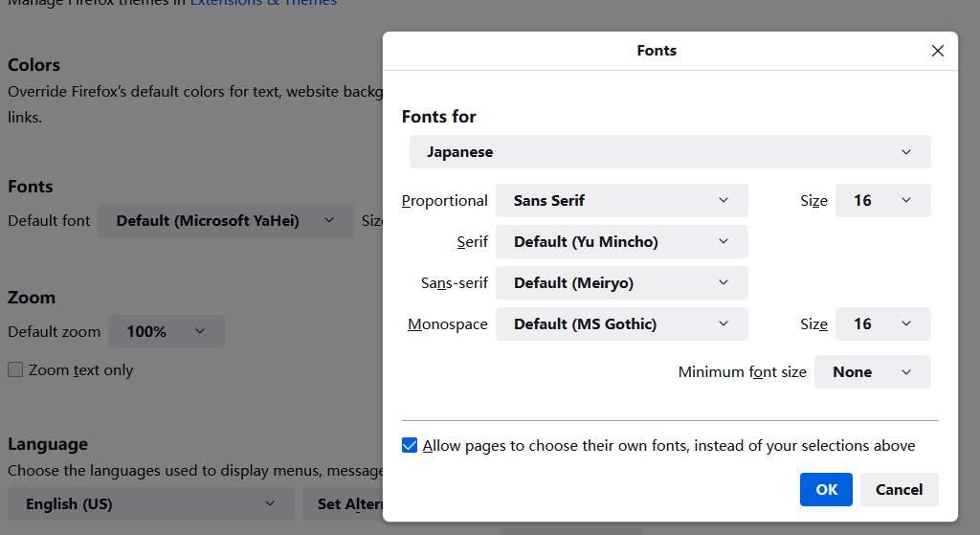980x535 pixels.
Task: Open the Extensions & Themes link
Action: (x=263, y=3)
